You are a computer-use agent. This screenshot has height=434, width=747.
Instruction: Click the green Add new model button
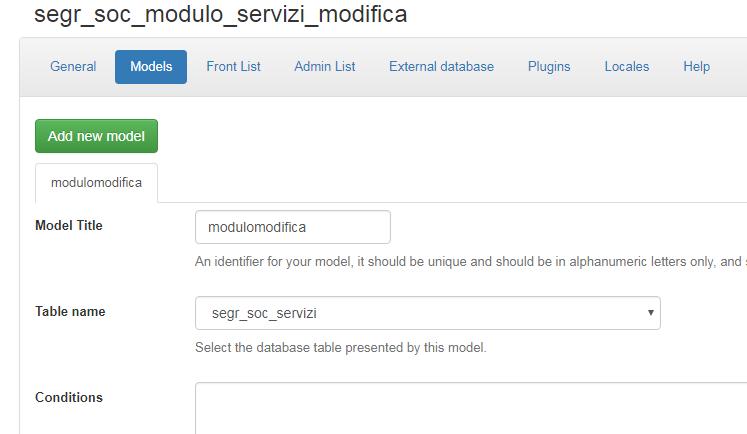(x=96, y=136)
